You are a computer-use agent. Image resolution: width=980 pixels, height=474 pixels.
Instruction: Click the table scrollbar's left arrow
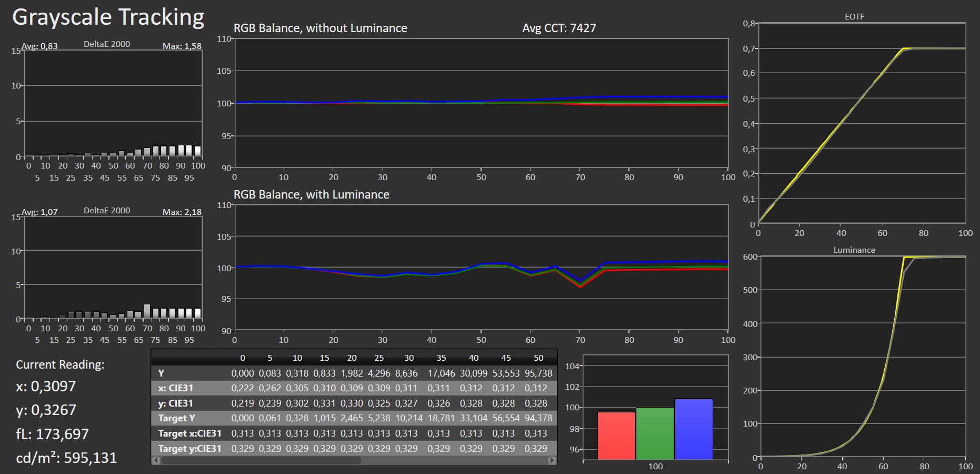click(156, 460)
